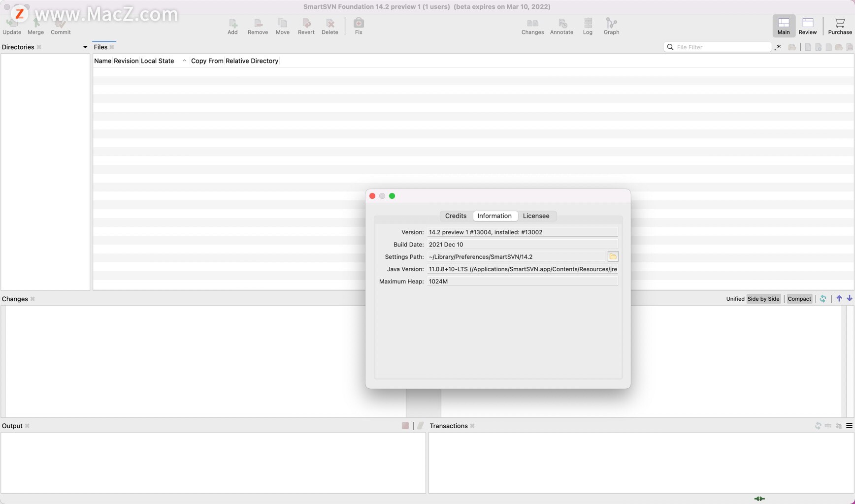
Task: Open settings path folder button
Action: tap(613, 256)
